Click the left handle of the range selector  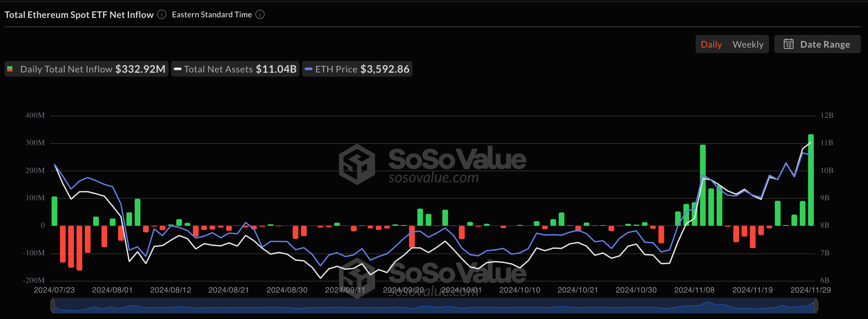coord(53,306)
